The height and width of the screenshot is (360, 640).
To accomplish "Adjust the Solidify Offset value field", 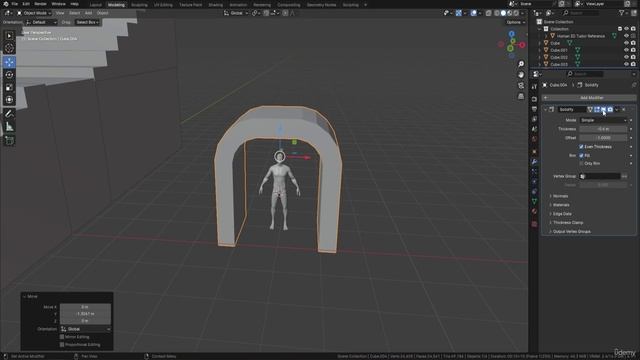I will click(x=603, y=138).
